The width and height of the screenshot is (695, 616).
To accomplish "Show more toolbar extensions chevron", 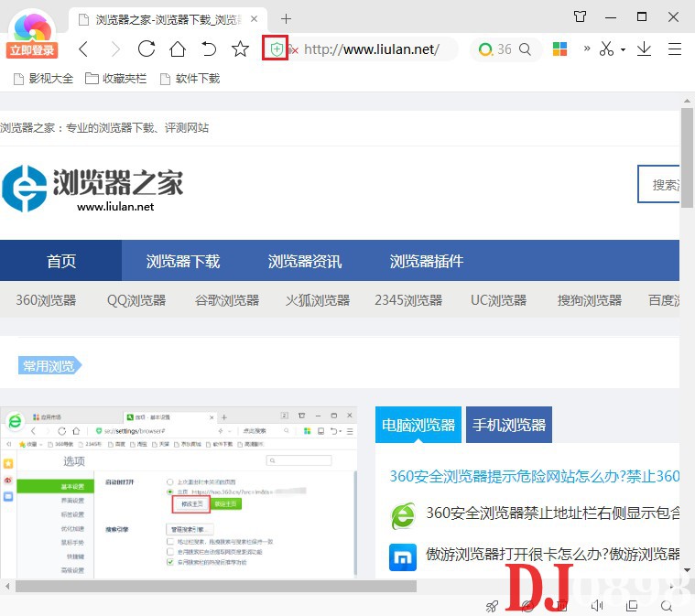I will pos(587,48).
